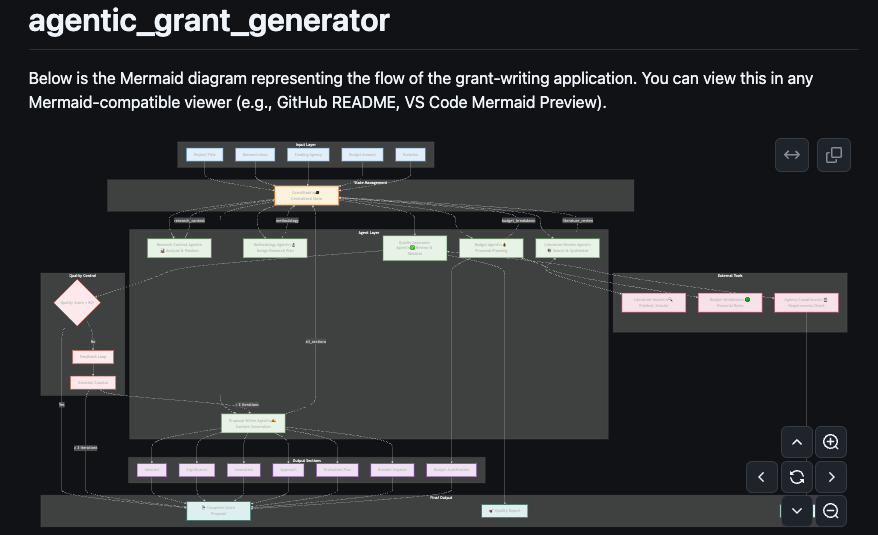Click the Literature Review Agent node
The width and height of the screenshot is (878, 535).
(x=567, y=248)
